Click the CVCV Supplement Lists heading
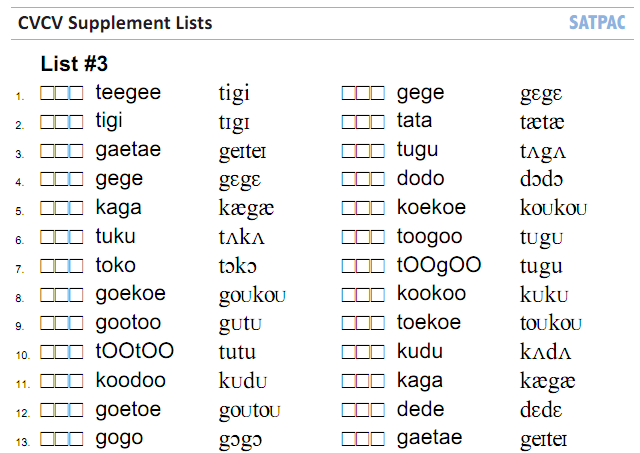The height and width of the screenshot is (453, 640). (x=115, y=23)
